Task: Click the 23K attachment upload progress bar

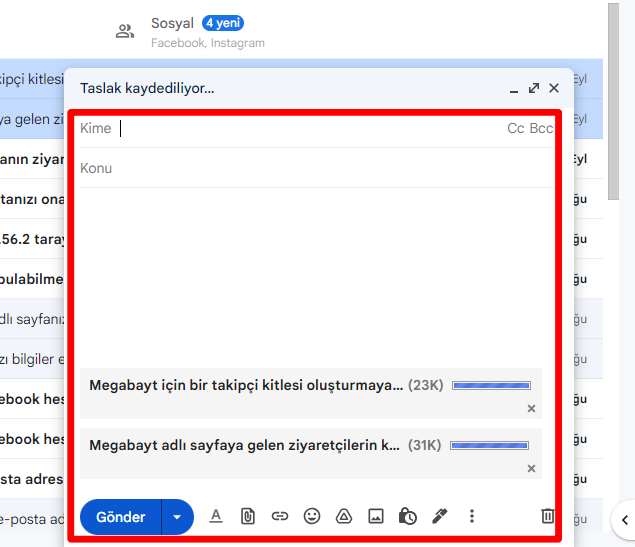Action: coord(492,385)
